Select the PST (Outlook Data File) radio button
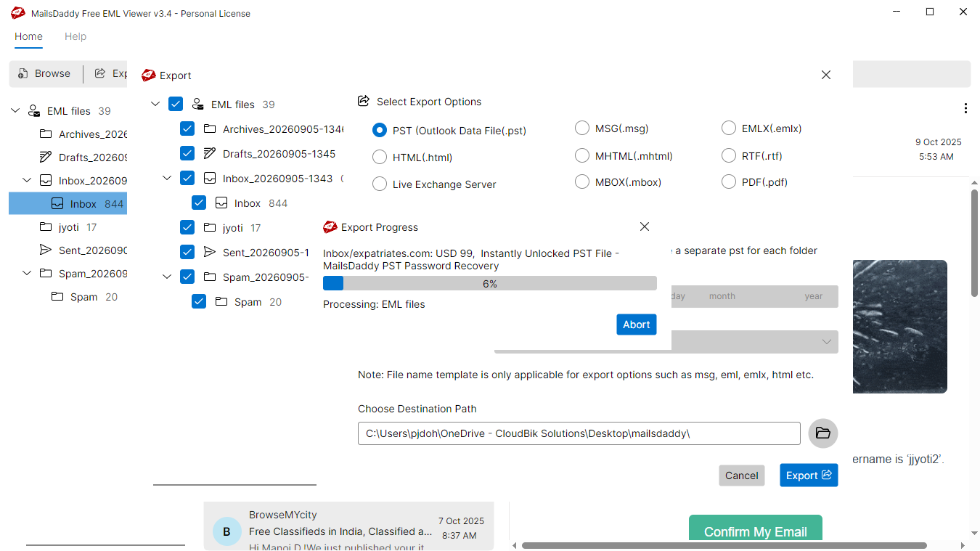The height and width of the screenshot is (551, 980). [380, 130]
